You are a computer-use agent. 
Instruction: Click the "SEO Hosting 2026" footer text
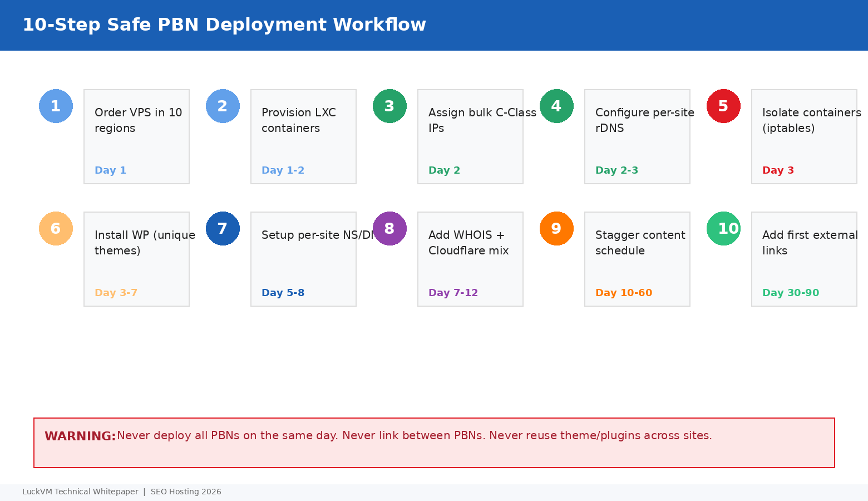point(186,492)
